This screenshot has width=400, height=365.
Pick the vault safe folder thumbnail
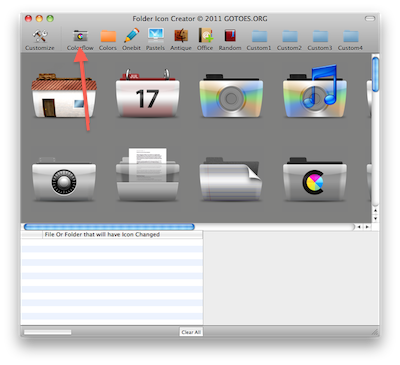pyautogui.click(x=64, y=179)
